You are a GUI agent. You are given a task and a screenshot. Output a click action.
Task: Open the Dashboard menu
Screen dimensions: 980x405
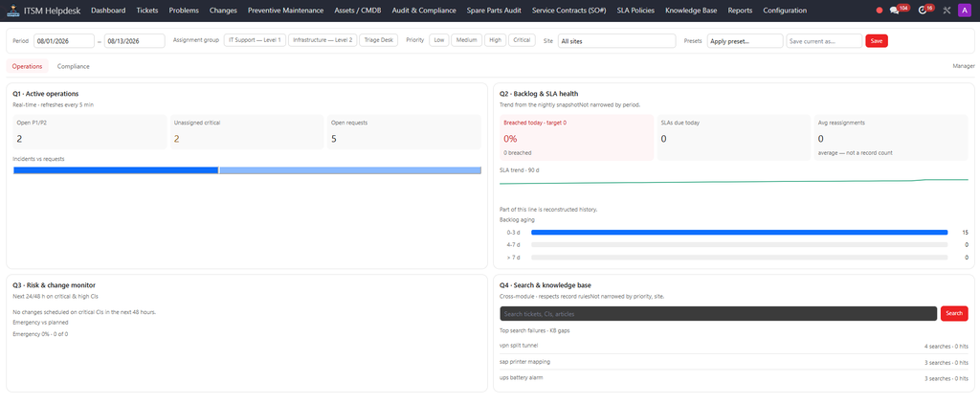click(x=108, y=10)
